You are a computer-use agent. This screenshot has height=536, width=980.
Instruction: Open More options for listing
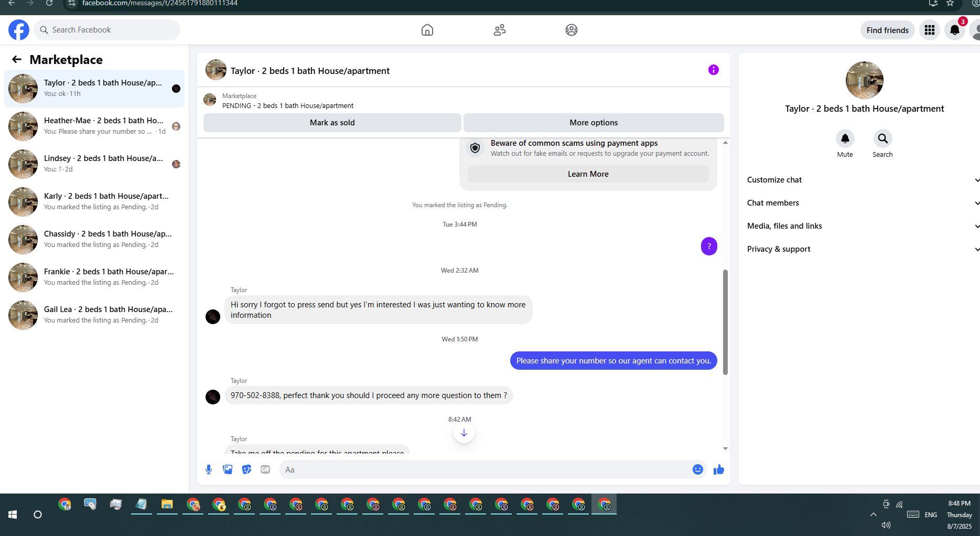coord(594,123)
